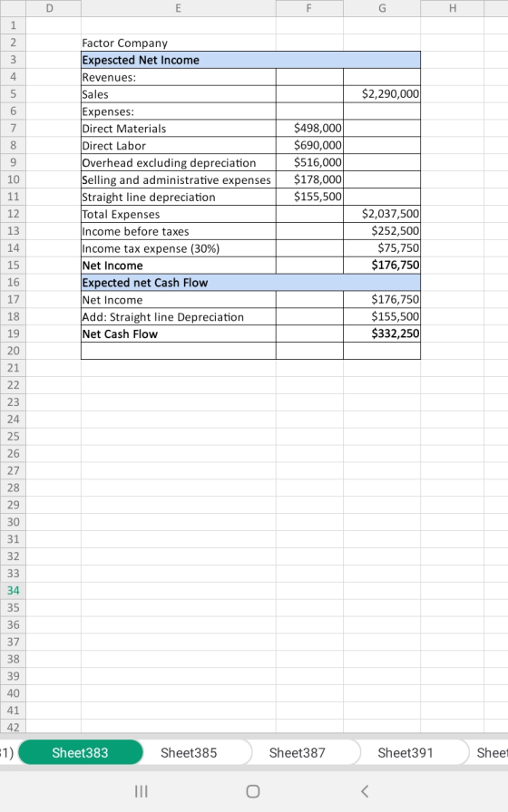
Task: Select column H header
Action: (x=453, y=8)
